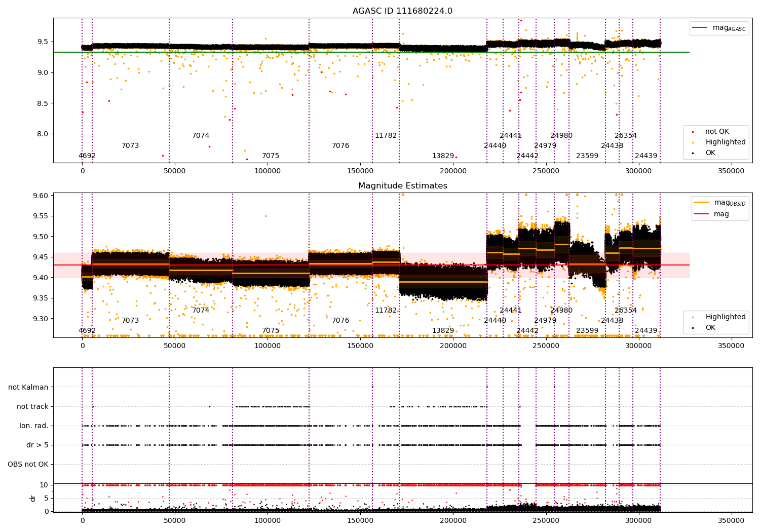Click obsid label 7076 in Magnitude Estimates plot
760x532 pixels.
coord(340,321)
